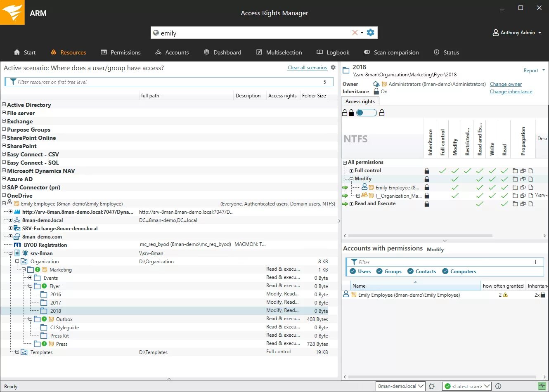Click the inheritance lock in Full control row
This screenshot has height=392, width=549.
pyautogui.click(x=427, y=170)
